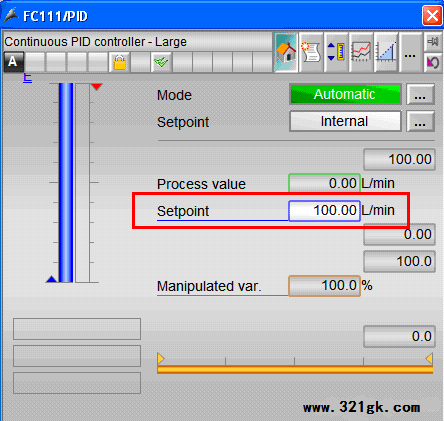Open the limits view ruler icon
The height and width of the screenshot is (421, 444).
click(336, 52)
